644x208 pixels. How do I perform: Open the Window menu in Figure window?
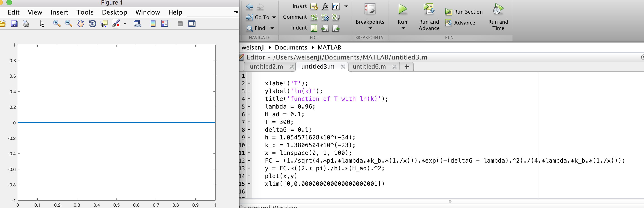[x=148, y=12]
